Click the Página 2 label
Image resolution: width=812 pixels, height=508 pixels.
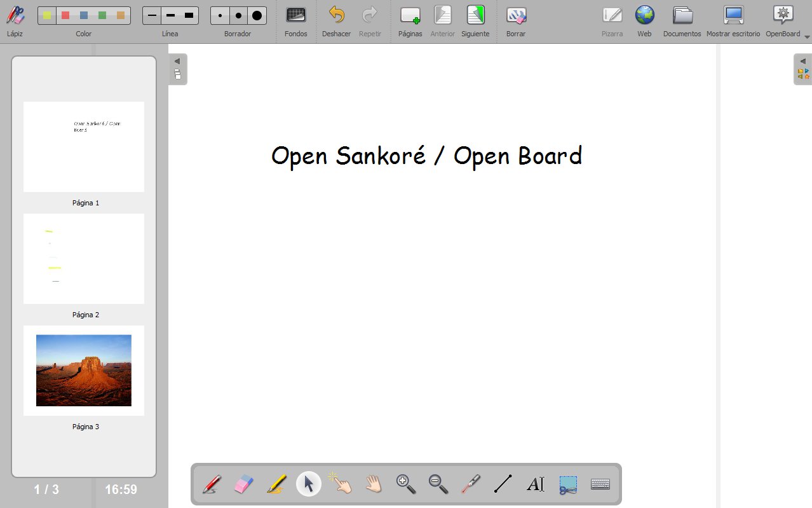click(86, 315)
